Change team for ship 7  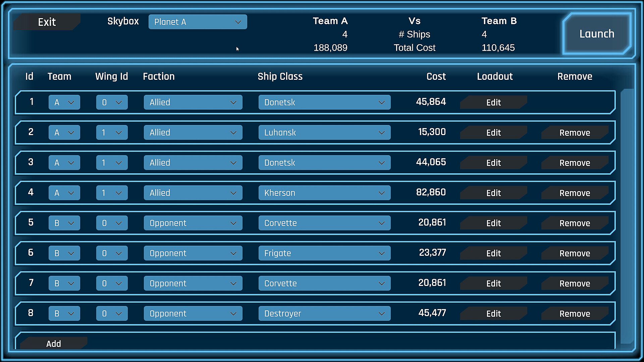point(64,283)
